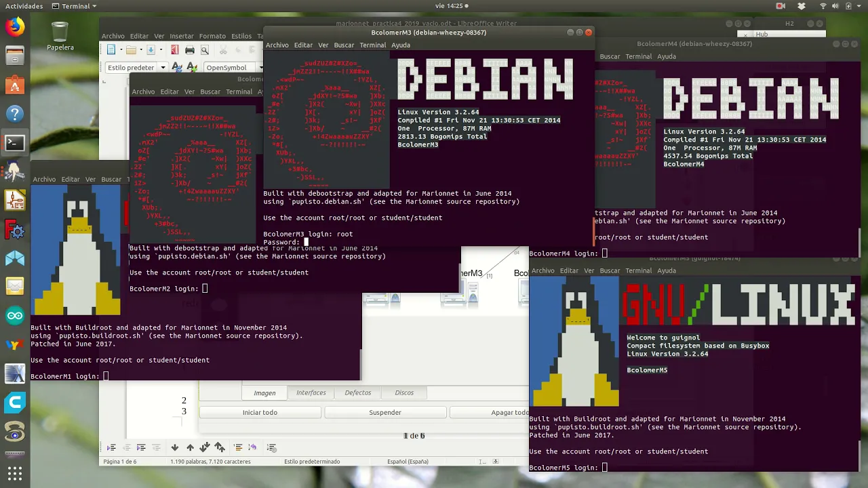868x488 pixels.
Task: Click the New style from selection icon
Action: click(192, 67)
